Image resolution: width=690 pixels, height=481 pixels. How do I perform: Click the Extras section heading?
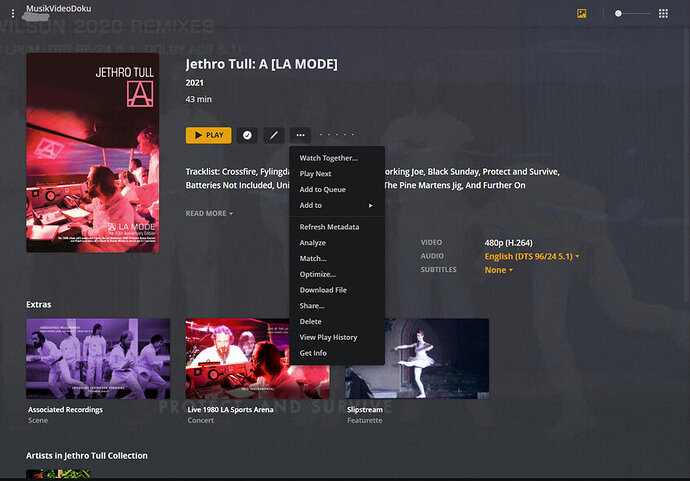(39, 305)
